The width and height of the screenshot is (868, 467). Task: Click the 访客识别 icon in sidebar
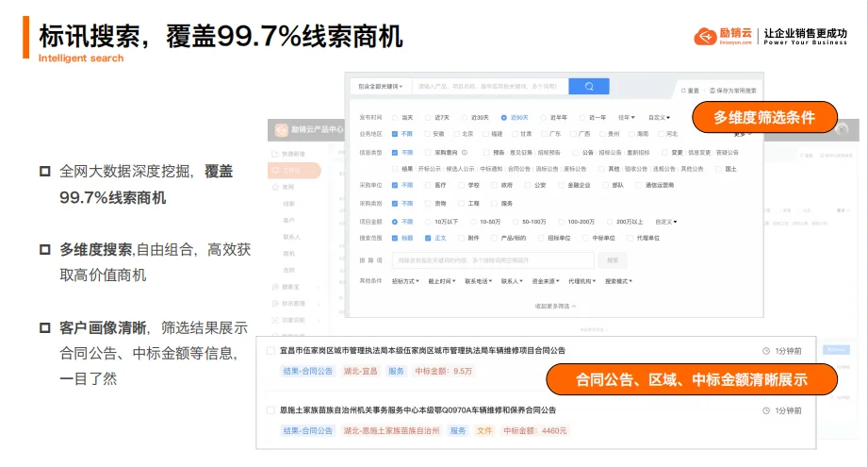tap(274, 320)
